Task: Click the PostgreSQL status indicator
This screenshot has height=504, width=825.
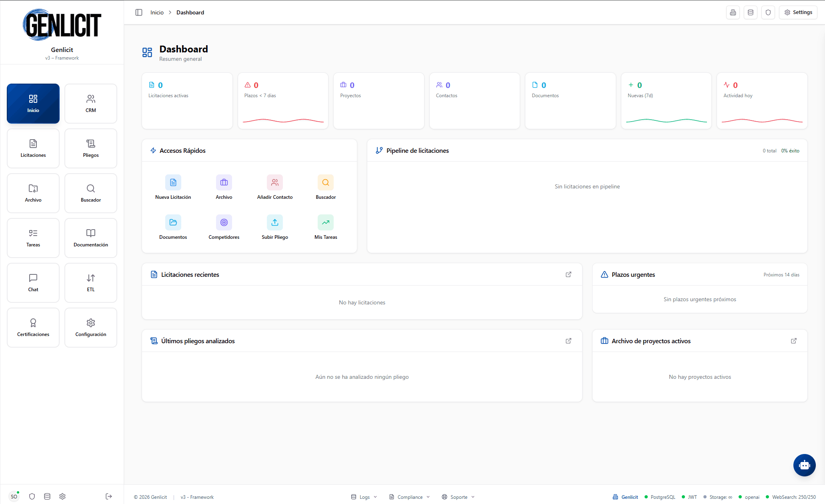Action: point(660,497)
